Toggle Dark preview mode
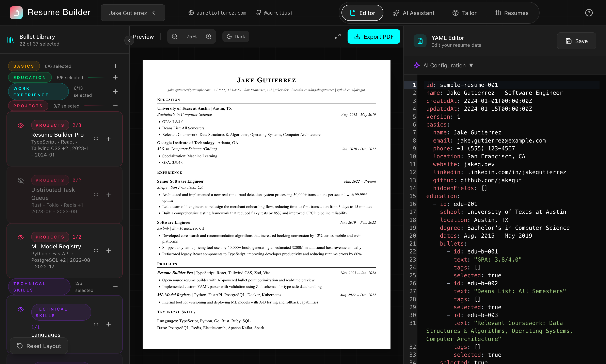Screen dimensions: 606x364 (236, 37)
